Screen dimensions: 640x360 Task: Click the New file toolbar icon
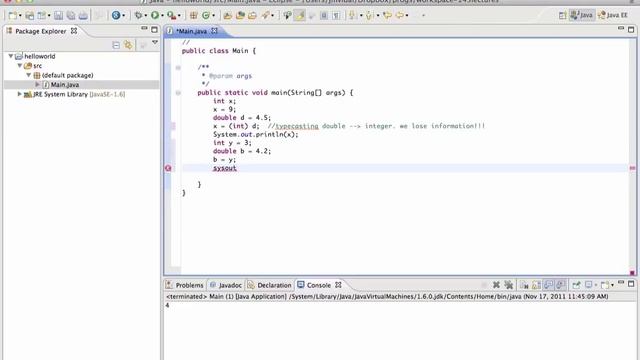[x=13, y=16]
